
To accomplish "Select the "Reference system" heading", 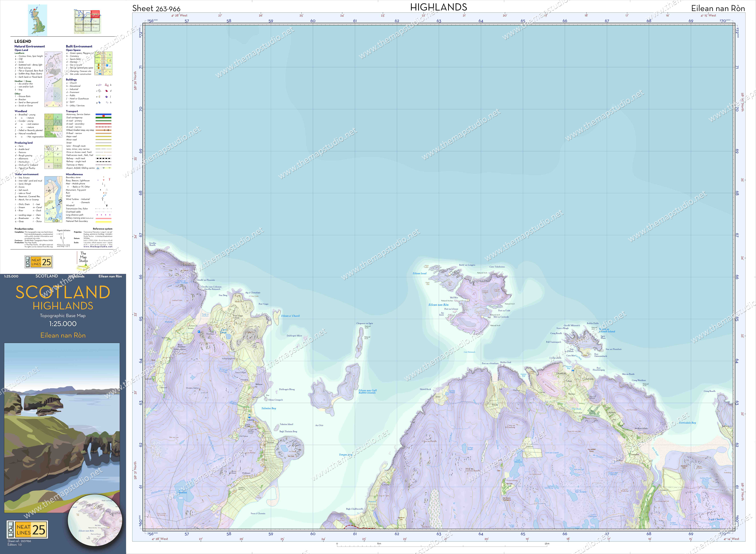I will 103,229.
